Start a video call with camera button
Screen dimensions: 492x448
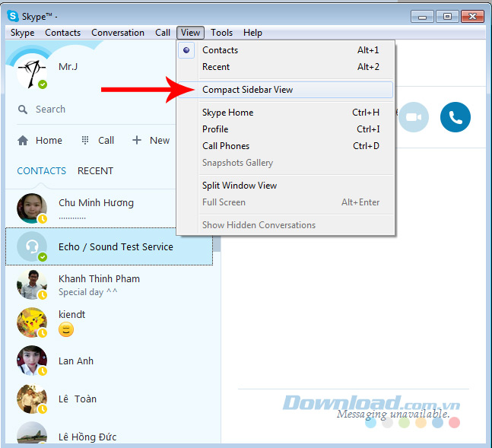414,117
